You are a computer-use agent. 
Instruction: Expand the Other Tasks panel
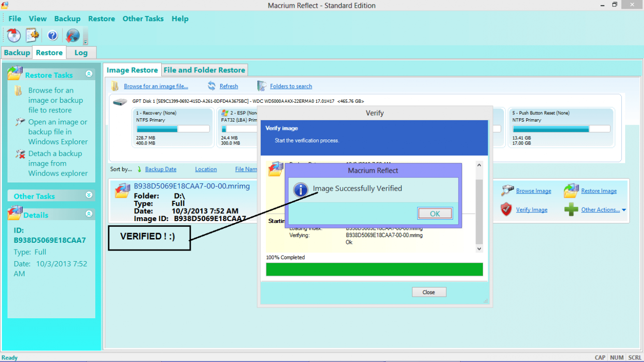pos(89,195)
